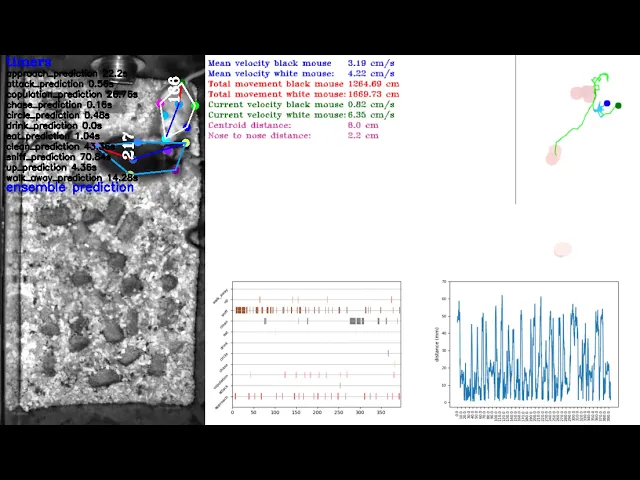
Task: Select the 'chase_prediction' timer line
Action: coord(59,104)
